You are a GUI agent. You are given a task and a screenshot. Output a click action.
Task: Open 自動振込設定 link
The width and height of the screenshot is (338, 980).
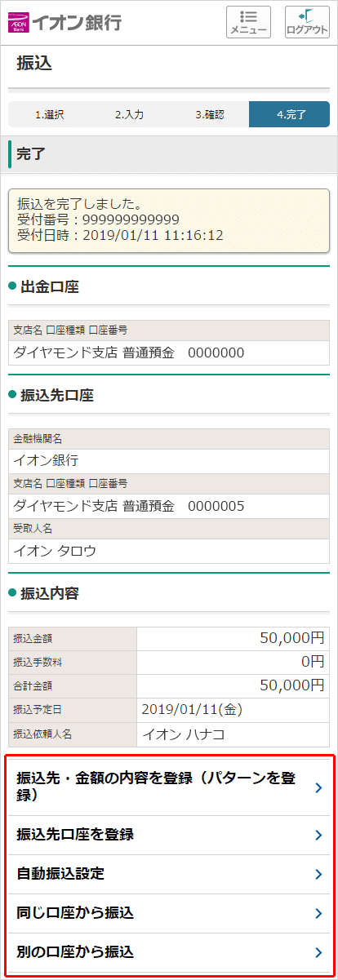(x=169, y=874)
